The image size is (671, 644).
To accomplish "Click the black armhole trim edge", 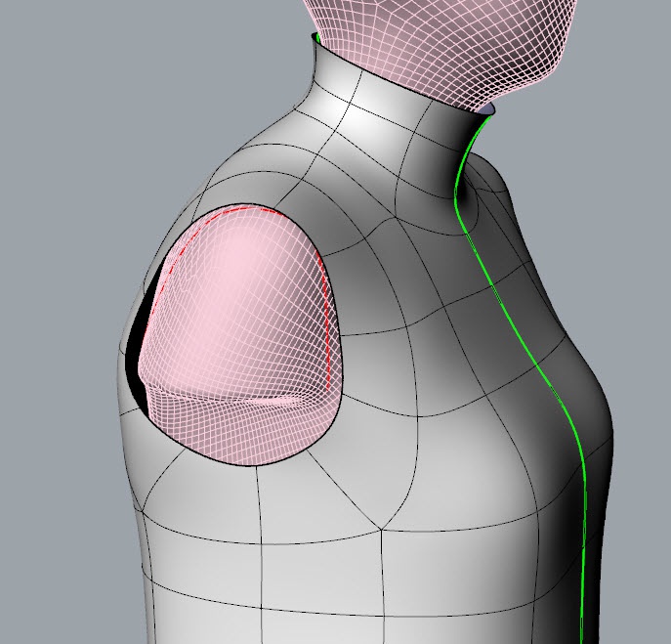I will [339, 334].
